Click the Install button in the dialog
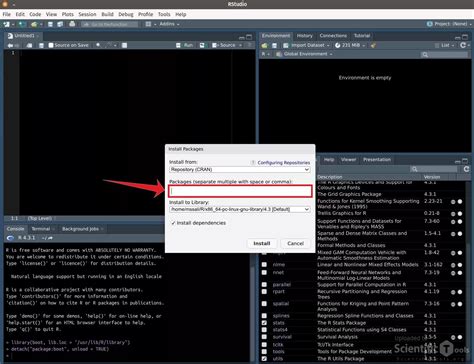The image size is (474, 364). coord(262,243)
